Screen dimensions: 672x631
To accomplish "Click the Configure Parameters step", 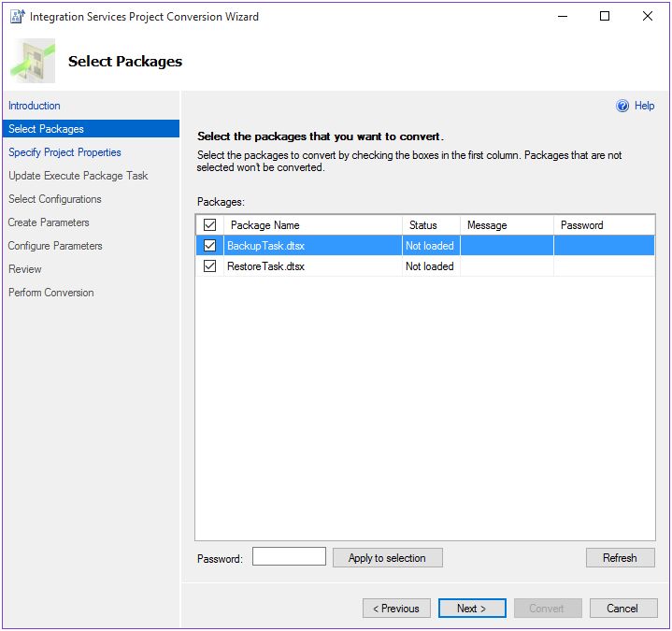I will coord(55,246).
